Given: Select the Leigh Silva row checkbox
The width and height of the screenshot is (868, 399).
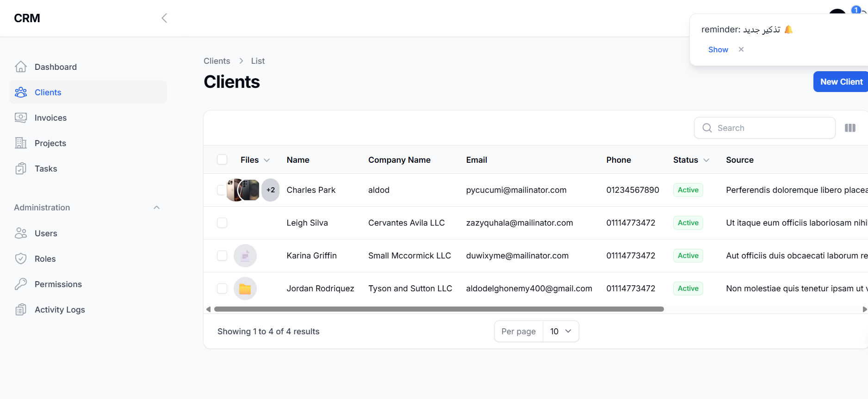Looking at the screenshot, I should (222, 223).
